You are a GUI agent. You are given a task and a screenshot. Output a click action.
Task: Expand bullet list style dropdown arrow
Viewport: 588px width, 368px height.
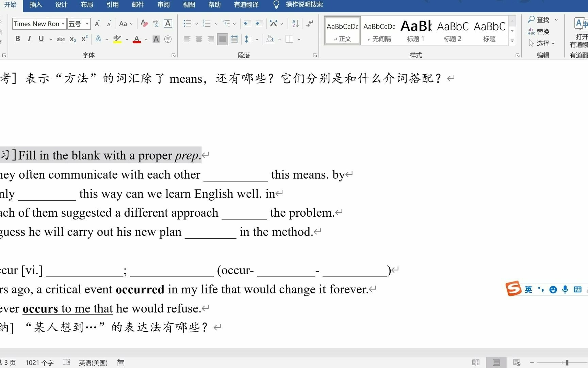[x=197, y=24]
